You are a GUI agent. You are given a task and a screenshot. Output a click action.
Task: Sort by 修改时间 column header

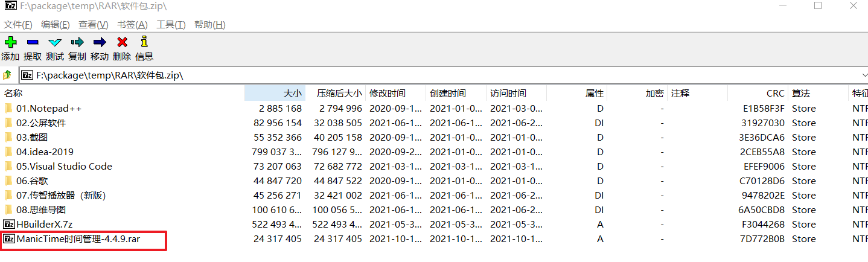point(388,94)
